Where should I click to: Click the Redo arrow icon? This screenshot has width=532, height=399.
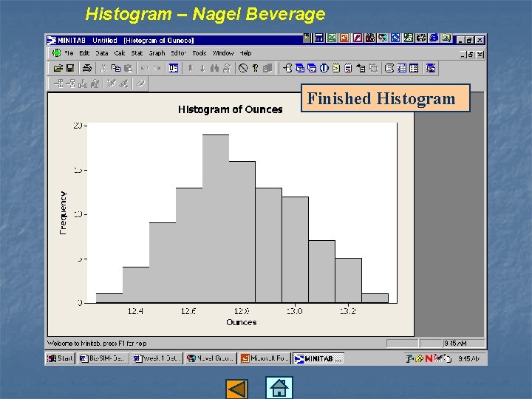coord(157,68)
